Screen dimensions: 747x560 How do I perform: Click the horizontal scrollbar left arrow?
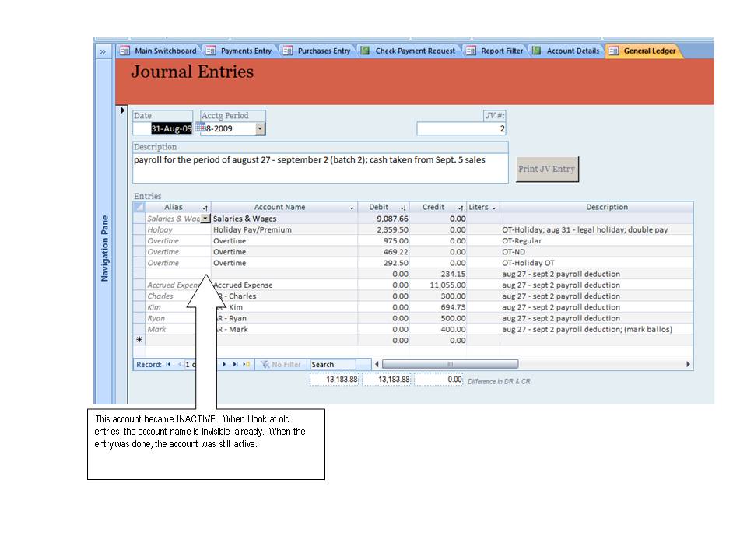(377, 364)
